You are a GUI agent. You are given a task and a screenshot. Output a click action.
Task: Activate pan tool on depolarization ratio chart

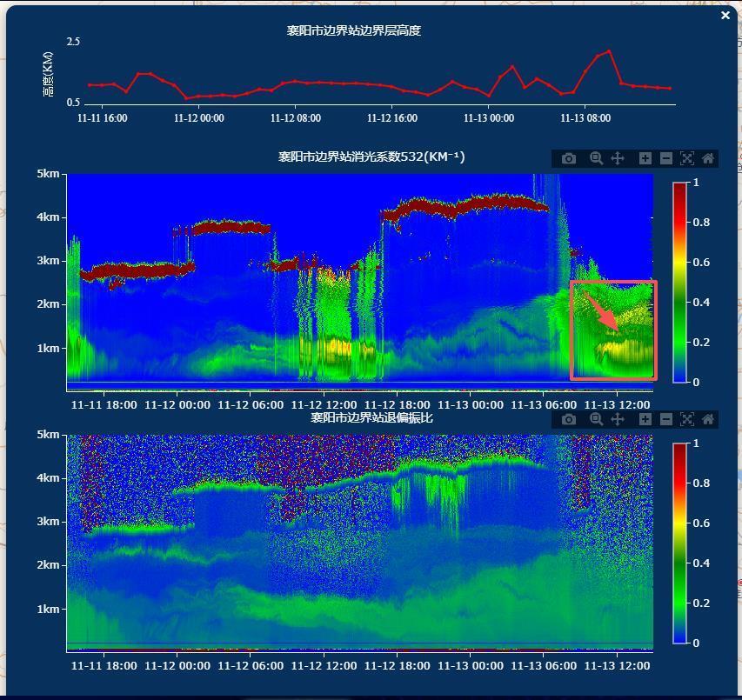click(x=618, y=419)
